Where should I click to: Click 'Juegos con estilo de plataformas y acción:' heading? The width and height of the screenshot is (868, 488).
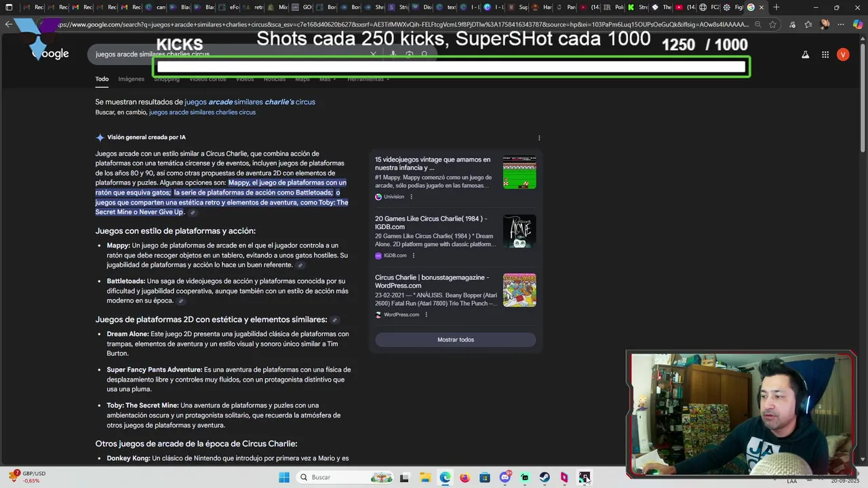point(176,231)
